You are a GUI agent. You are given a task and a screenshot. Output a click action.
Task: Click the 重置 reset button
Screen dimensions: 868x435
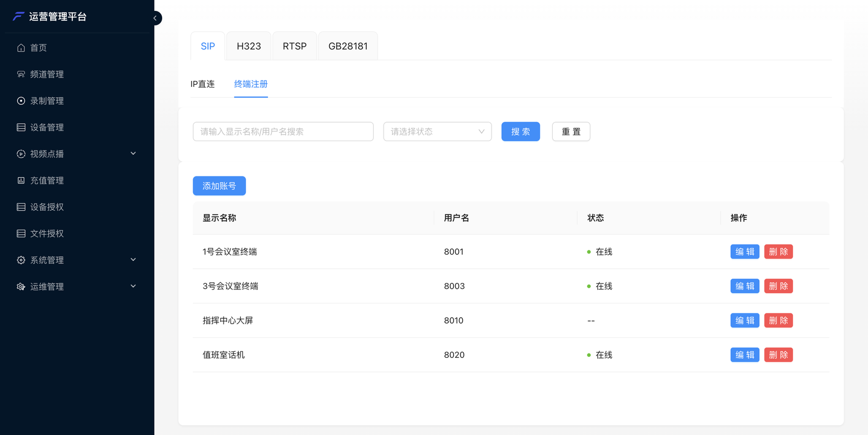[571, 131]
